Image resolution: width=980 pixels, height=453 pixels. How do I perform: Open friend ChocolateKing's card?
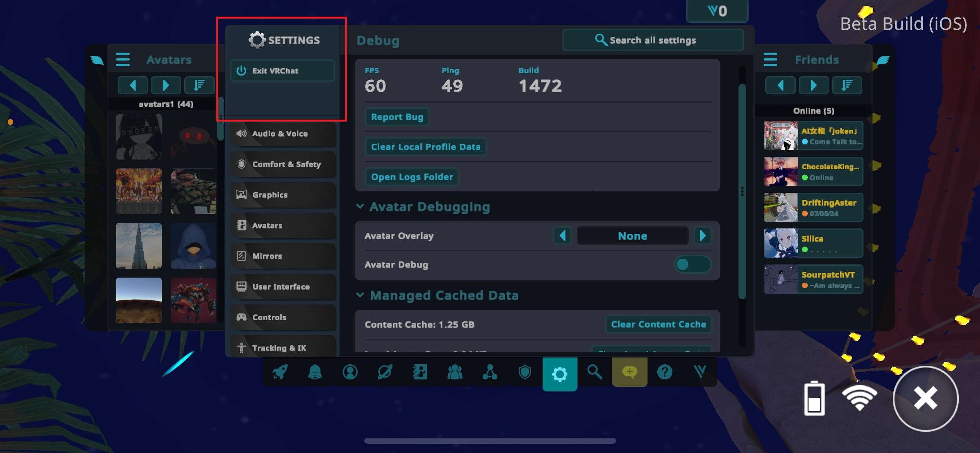click(x=814, y=172)
